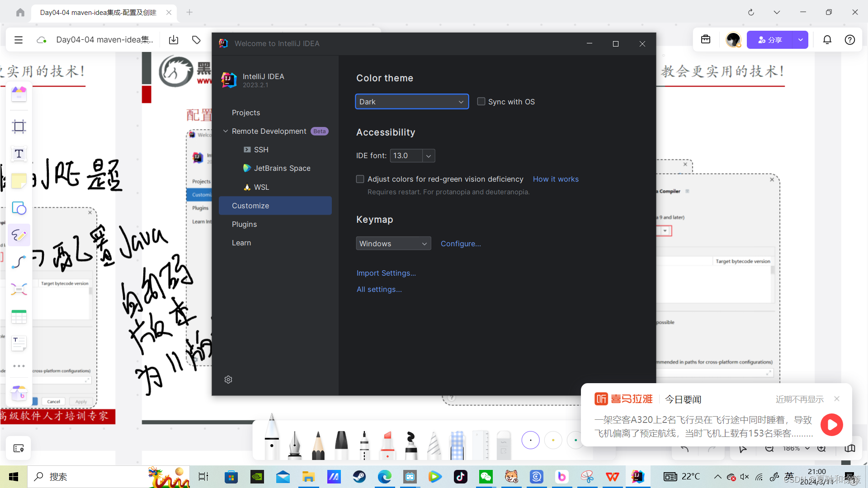This screenshot has height=488, width=868.
Task: Click the refresh icon in title bar
Action: 751,12
